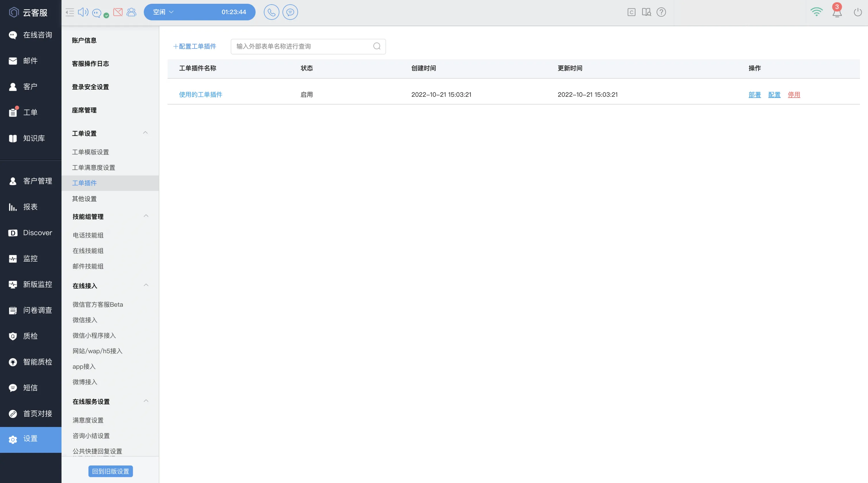Collapse the 工单设置 section chevron
868x483 pixels.
click(x=145, y=133)
